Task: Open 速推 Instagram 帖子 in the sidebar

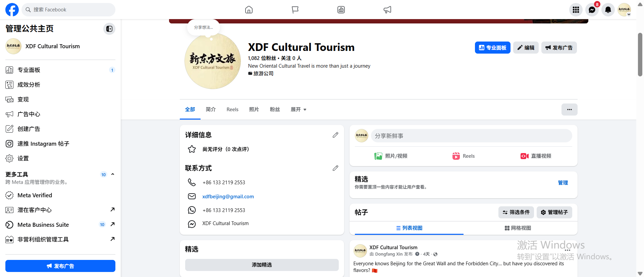Action: click(x=60, y=144)
